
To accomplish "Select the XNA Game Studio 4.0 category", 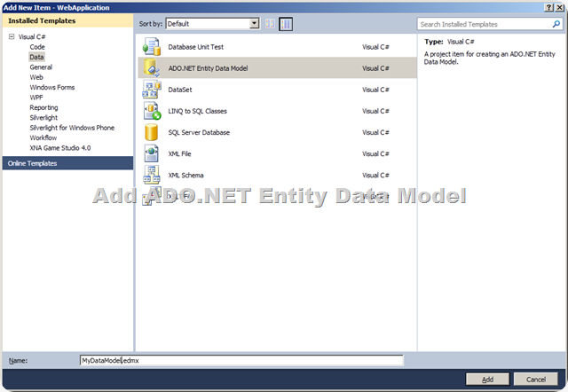I will point(60,148).
